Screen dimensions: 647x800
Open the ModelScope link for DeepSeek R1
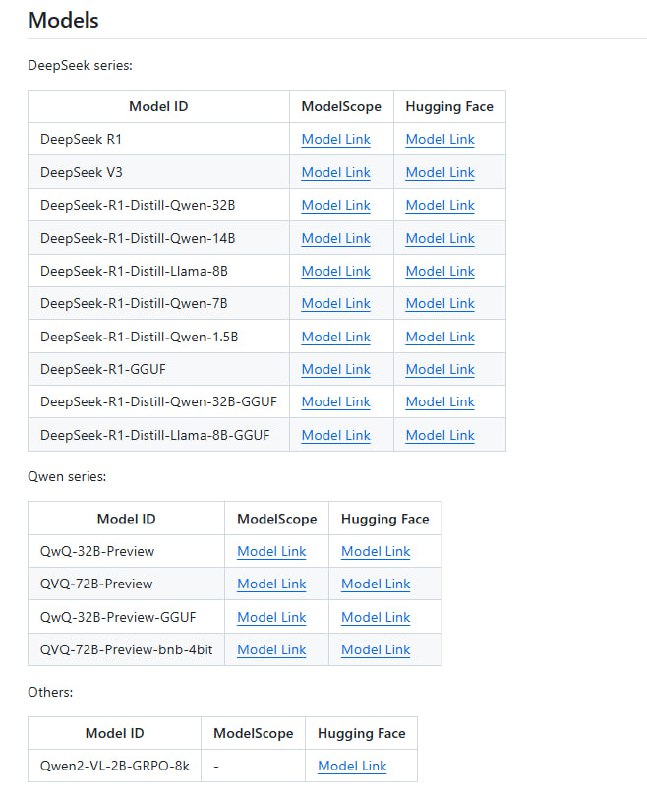point(336,140)
